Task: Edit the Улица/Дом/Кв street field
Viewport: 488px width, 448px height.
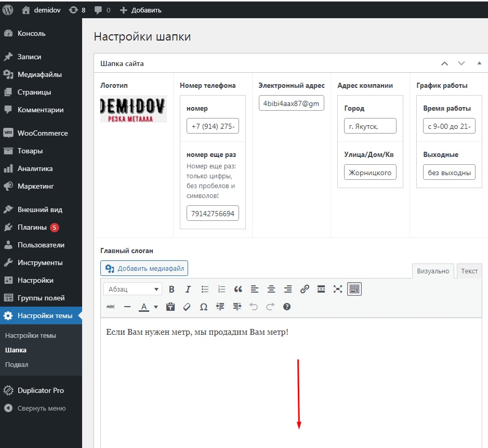Action: pyautogui.click(x=370, y=172)
